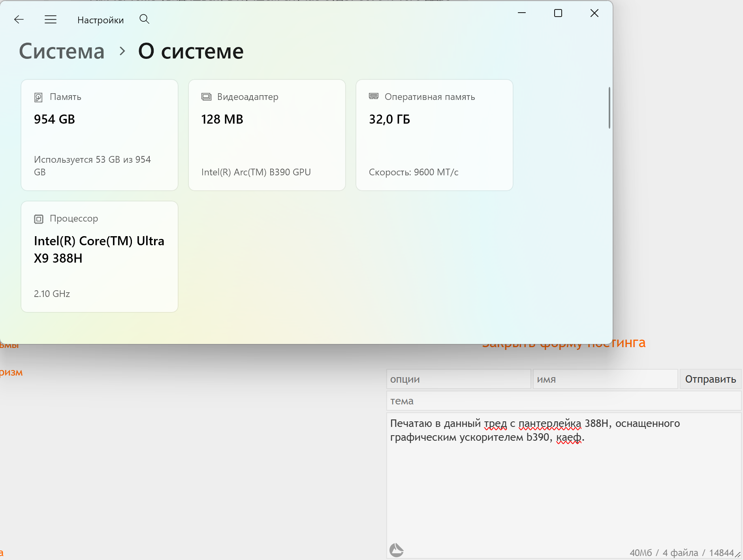This screenshot has width=743, height=560.
Task: Click the round logo icon in post form
Action: click(397, 550)
